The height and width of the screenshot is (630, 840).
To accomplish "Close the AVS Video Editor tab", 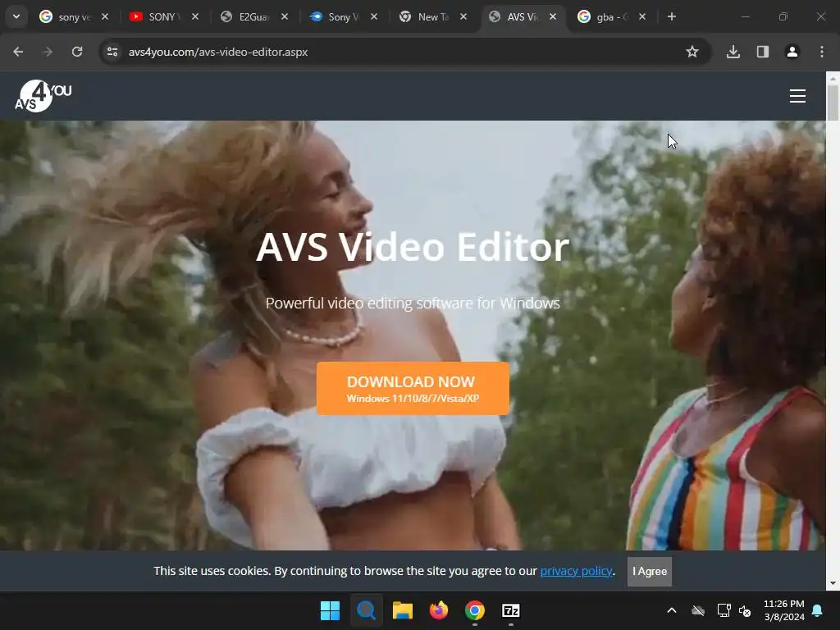I will (x=553, y=16).
